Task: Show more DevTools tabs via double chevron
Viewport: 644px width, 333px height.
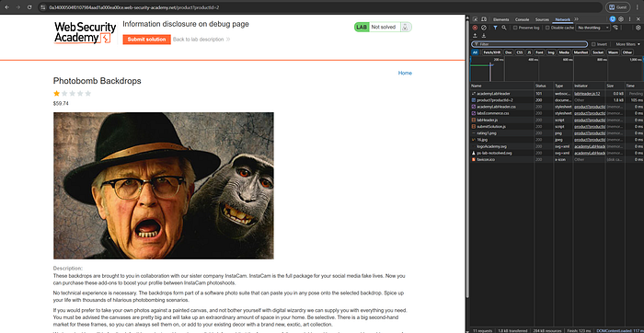Action: pyautogui.click(x=576, y=19)
